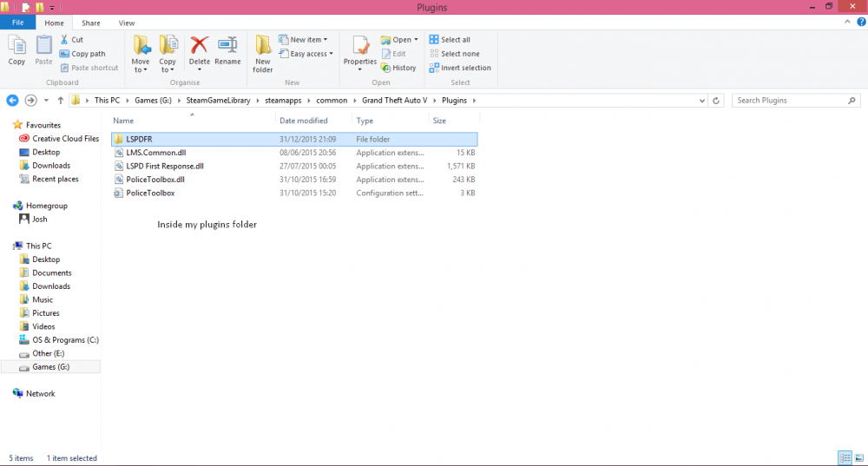Click SteamGameLibrary in address path

(x=218, y=100)
